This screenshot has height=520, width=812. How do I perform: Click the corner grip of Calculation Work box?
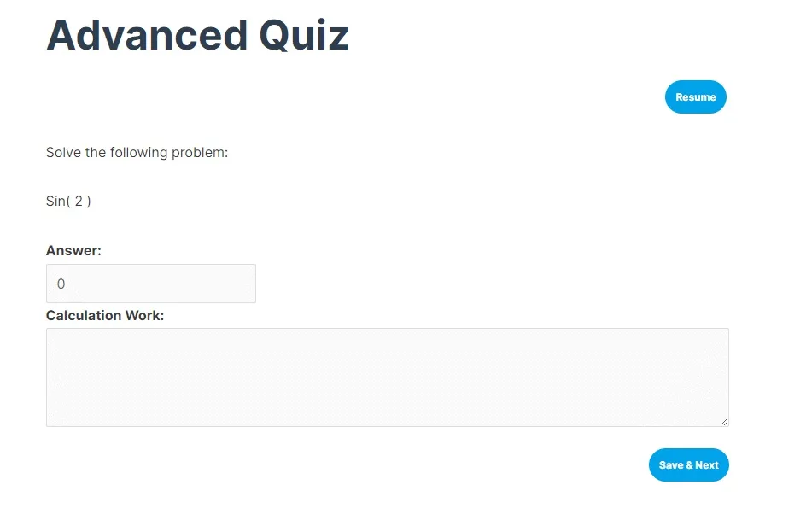click(724, 421)
